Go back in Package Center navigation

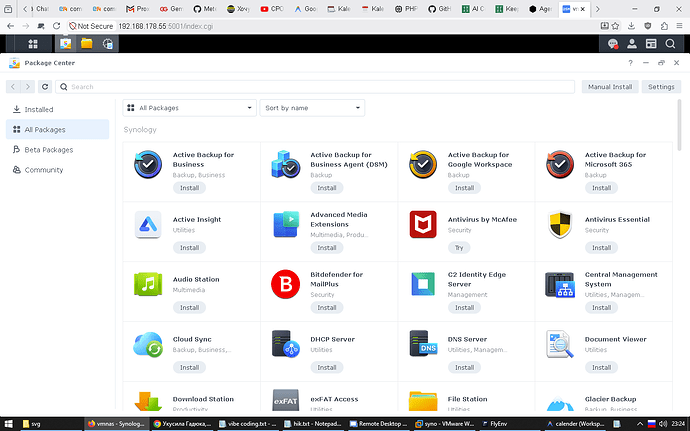[13, 87]
